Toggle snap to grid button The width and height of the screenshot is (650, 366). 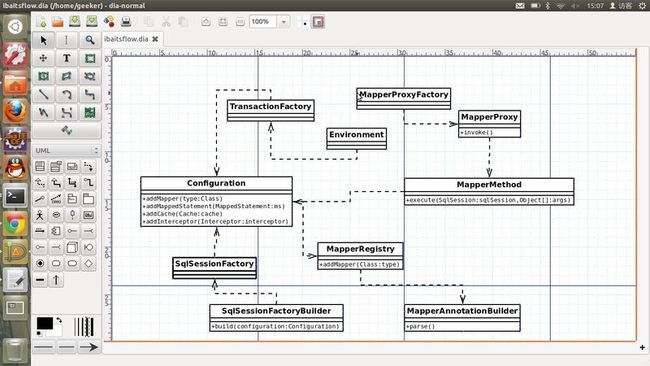(x=302, y=22)
